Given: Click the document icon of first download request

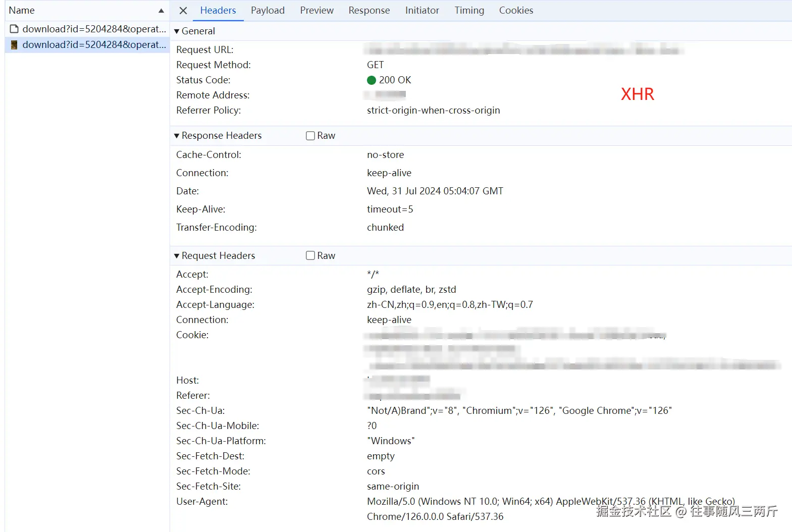Looking at the screenshot, I should coord(14,29).
